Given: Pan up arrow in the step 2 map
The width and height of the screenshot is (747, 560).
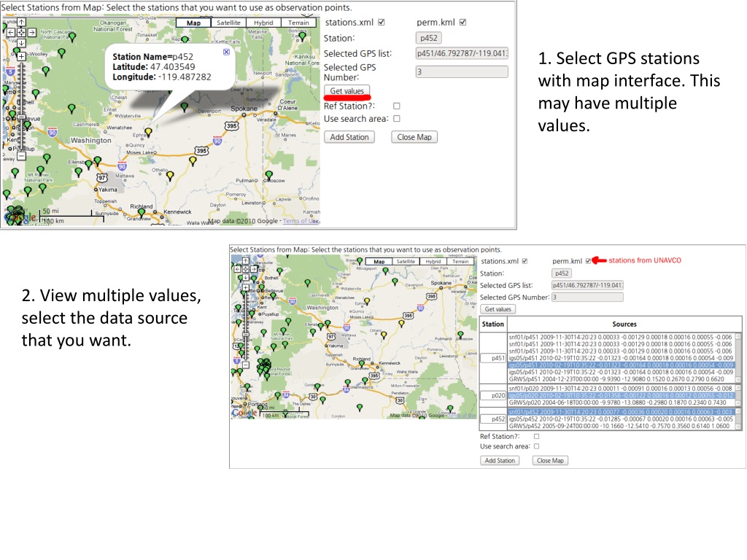Looking at the screenshot, I should pos(245,261).
